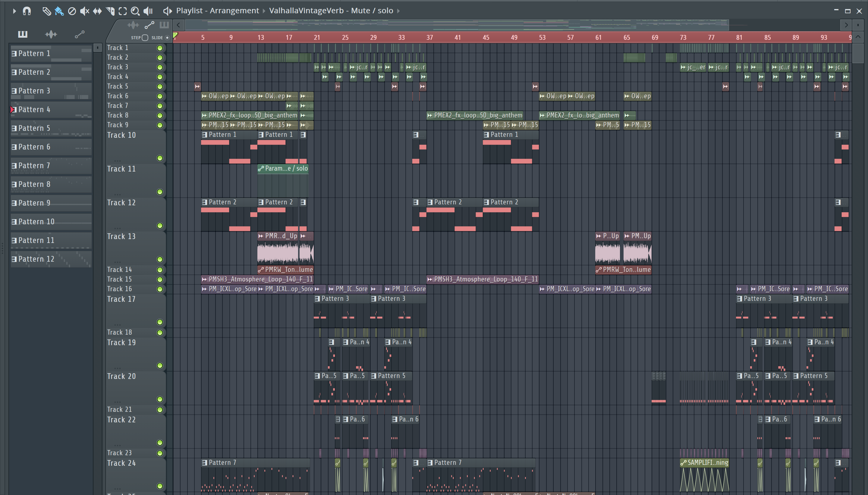Image resolution: width=868 pixels, height=495 pixels.
Task: Click the pattern picker scrollbar handle
Action: pos(98,48)
